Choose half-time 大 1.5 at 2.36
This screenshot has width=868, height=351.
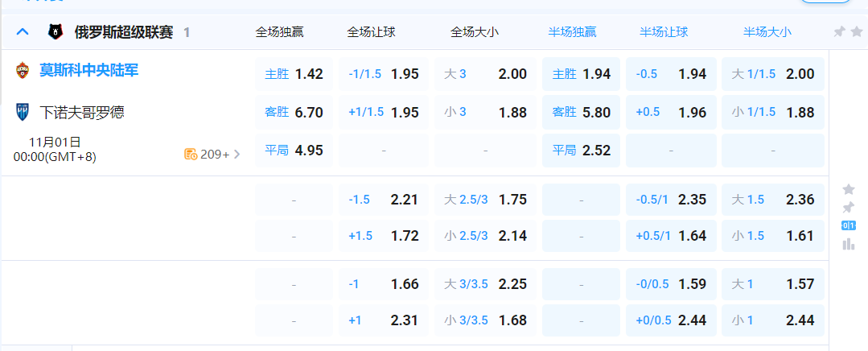[773, 200]
